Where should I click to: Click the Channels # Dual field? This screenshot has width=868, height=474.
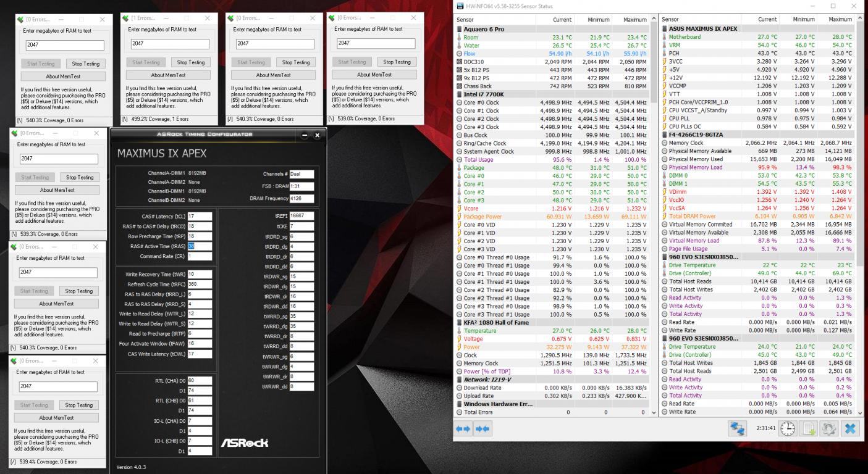301,174
